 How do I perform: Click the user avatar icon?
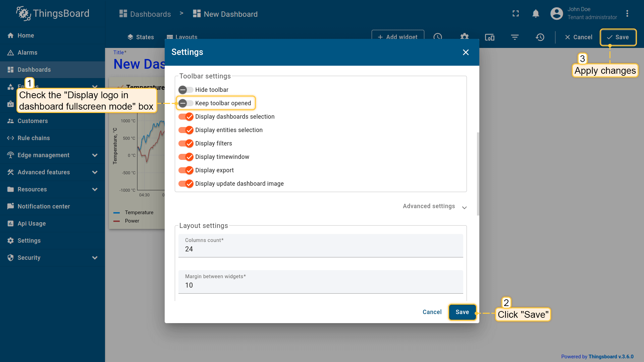point(556,13)
